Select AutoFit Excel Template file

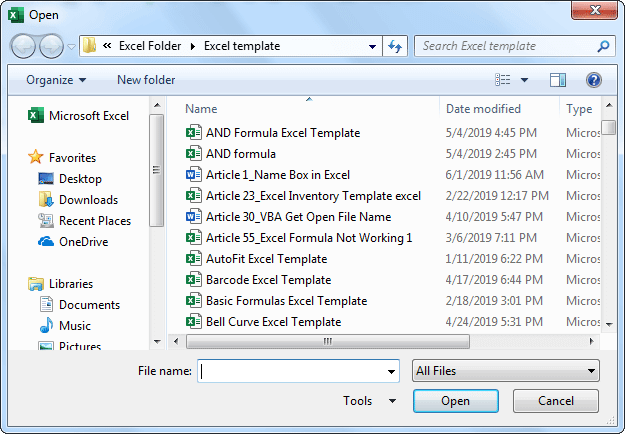(256, 259)
